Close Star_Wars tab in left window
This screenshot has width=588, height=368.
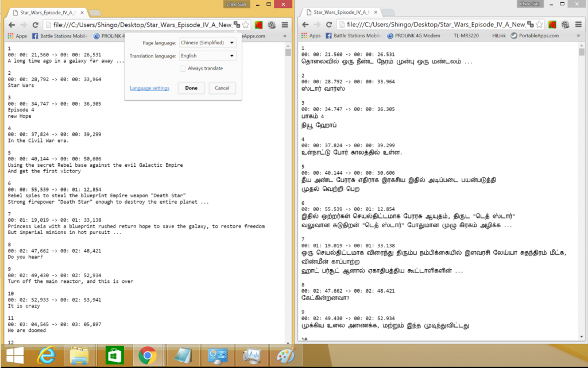(82, 13)
